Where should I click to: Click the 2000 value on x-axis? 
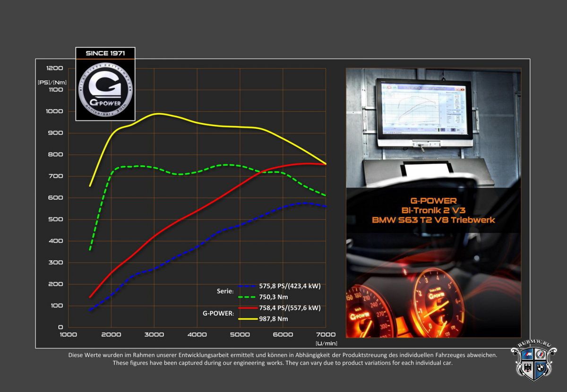[x=111, y=334]
